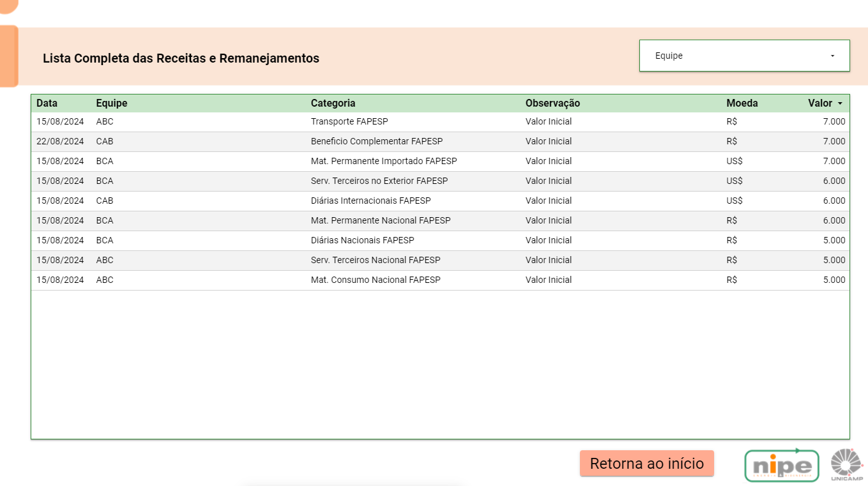
Task: Sort by the Categoria column header
Action: (x=333, y=103)
